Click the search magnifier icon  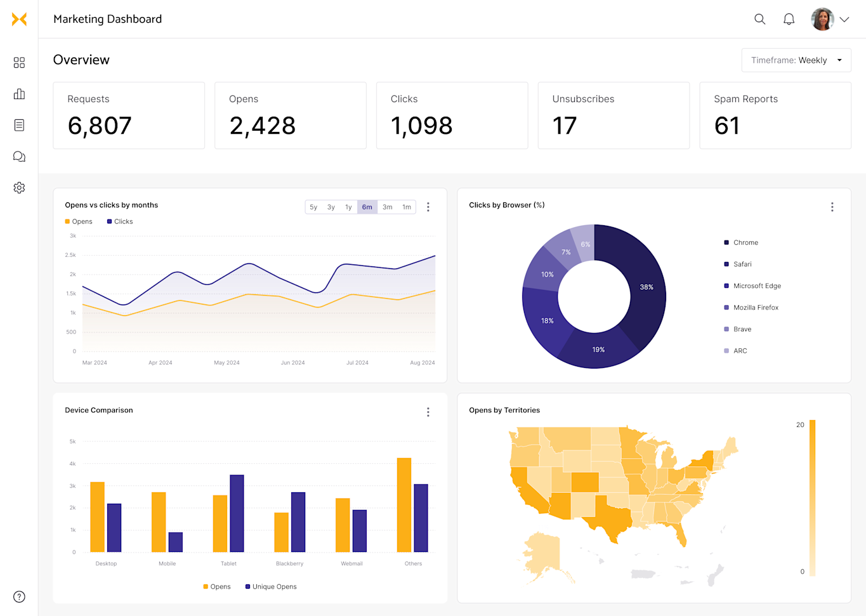pos(759,19)
